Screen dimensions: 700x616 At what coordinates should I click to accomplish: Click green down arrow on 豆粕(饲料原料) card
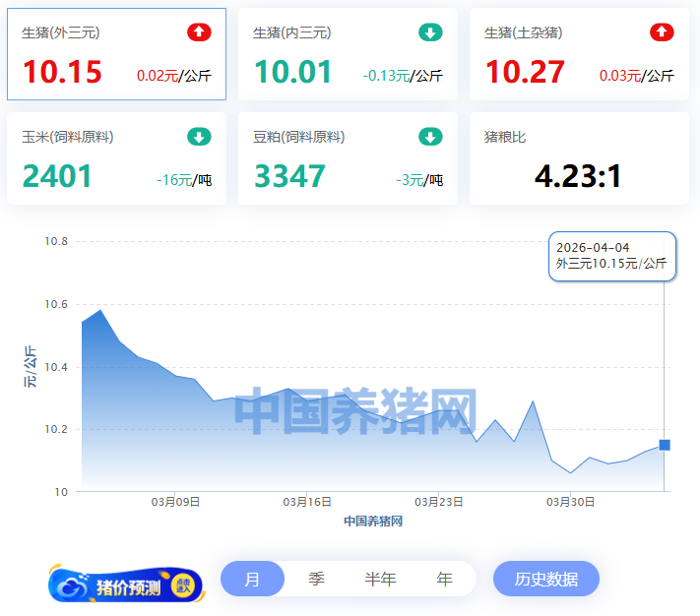(430, 137)
